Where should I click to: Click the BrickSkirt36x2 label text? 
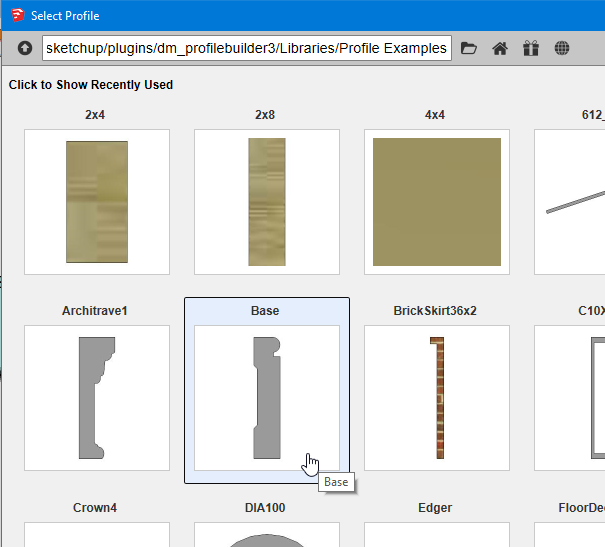[x=435, y=311]
